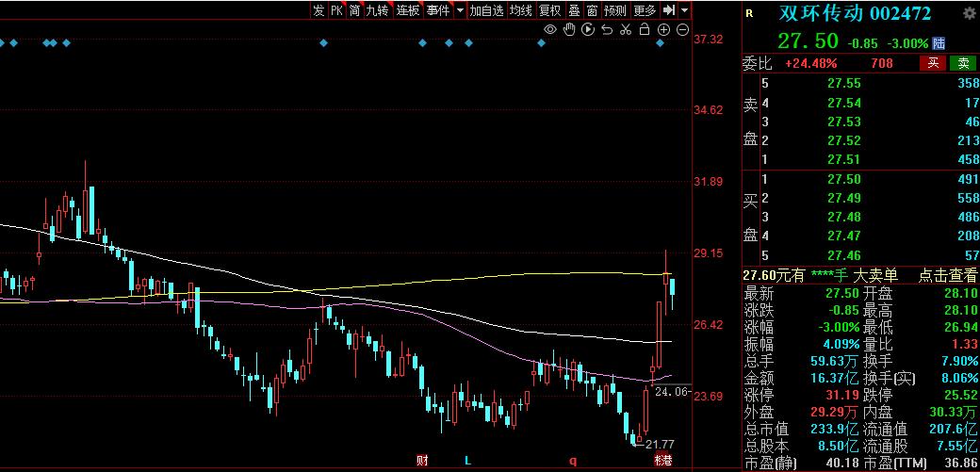Image resolution: width=980 pixels, height=472 pixels.
Task: Select the 事件 tab
Action: 438,10
